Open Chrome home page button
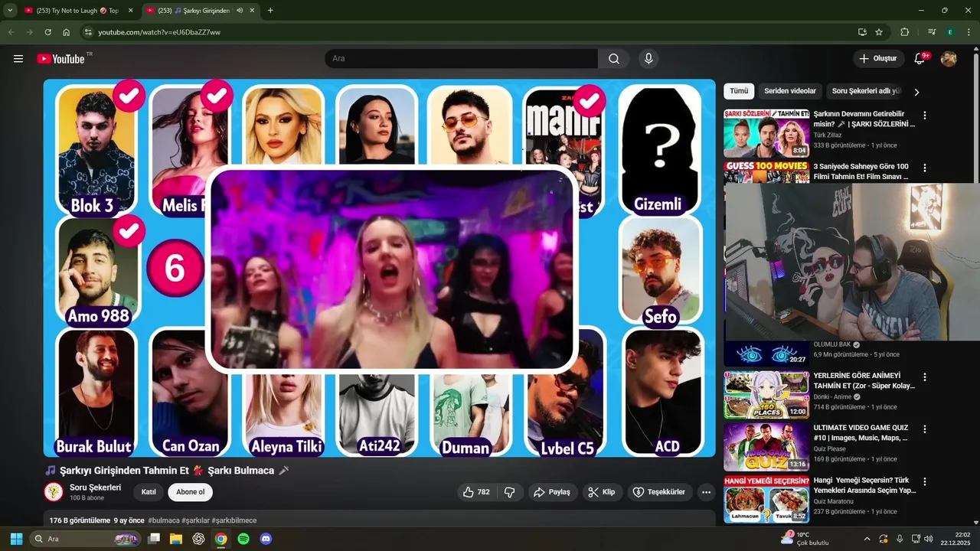The width and height of the screenshot is (980, 551). click(67, 32)
